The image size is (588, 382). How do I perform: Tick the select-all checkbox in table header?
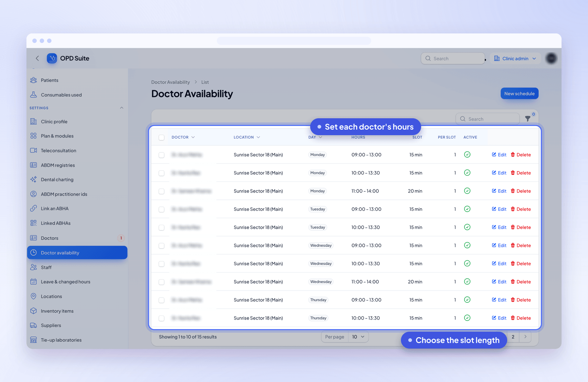[161, 137]
